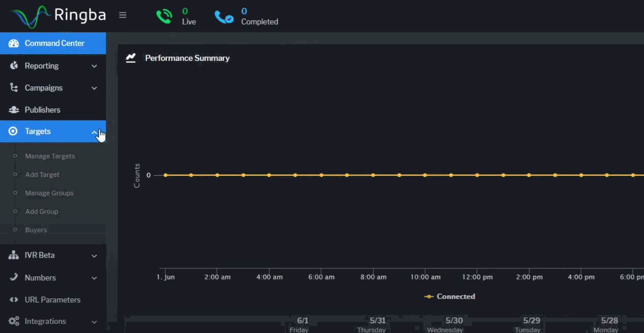The width and height of the screenshot is (644, 333).
Task: Click the Campaigns branch icon
Action: (x=14, y=88)
